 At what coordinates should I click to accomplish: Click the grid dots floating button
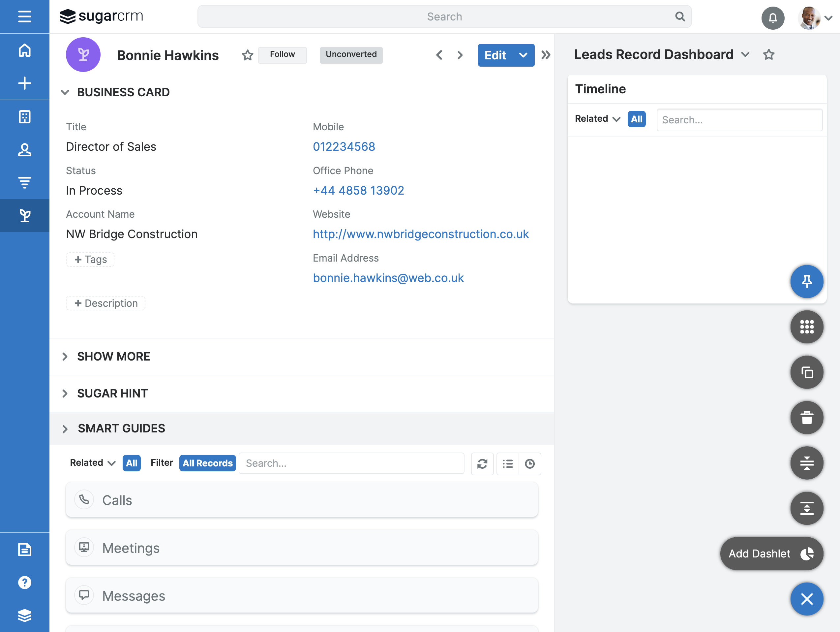(807, 327)
